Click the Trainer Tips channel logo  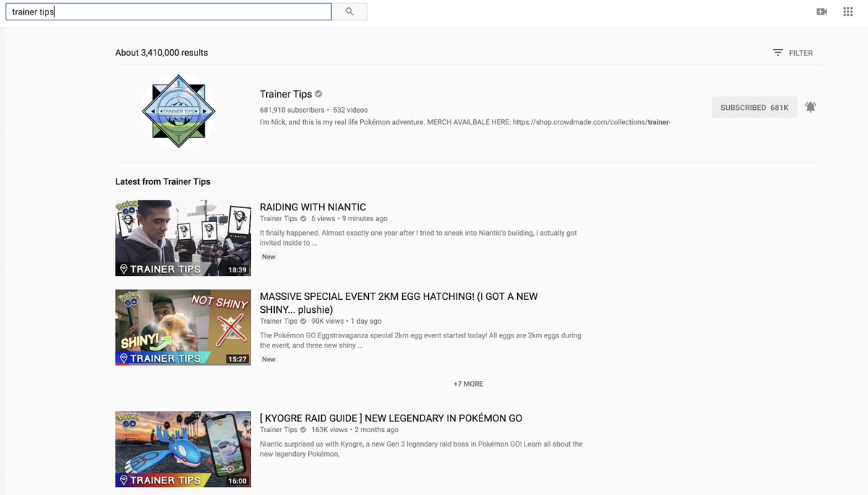point(178,111)
